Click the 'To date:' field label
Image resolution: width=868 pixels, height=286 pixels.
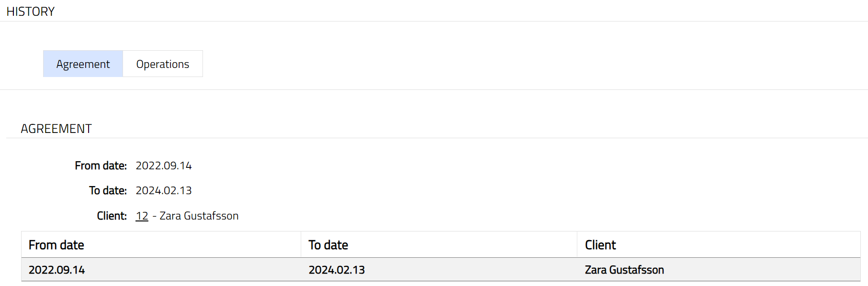108,191
